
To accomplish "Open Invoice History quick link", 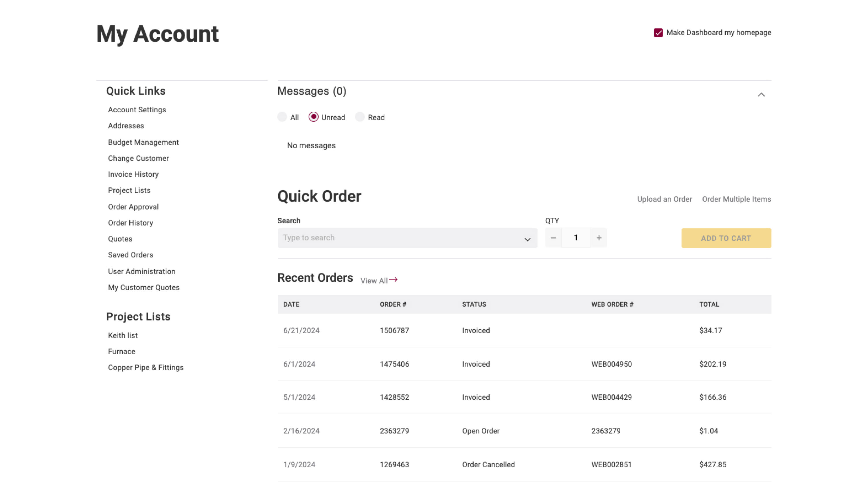I will click(x=133, y=174).
